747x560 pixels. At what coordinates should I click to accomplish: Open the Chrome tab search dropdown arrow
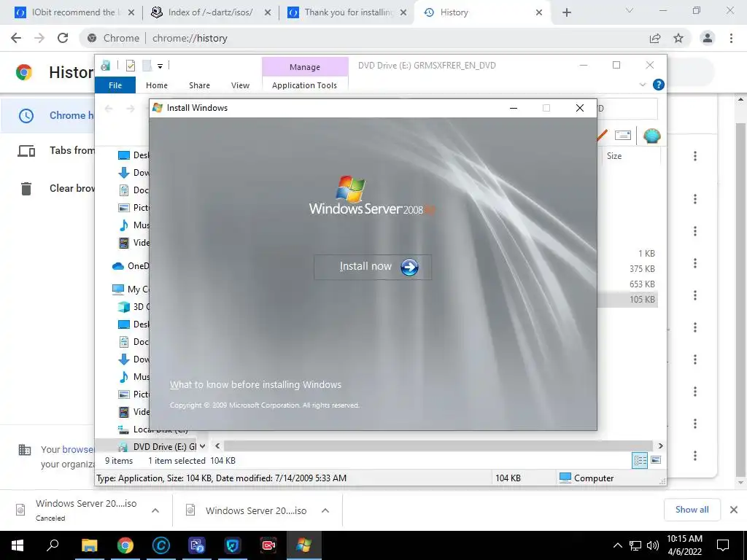pyautogui.click(x=629, y=10)
